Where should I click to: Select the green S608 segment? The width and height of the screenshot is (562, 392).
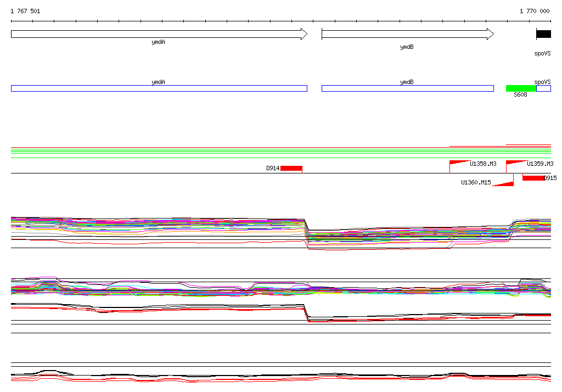[521, 88]
